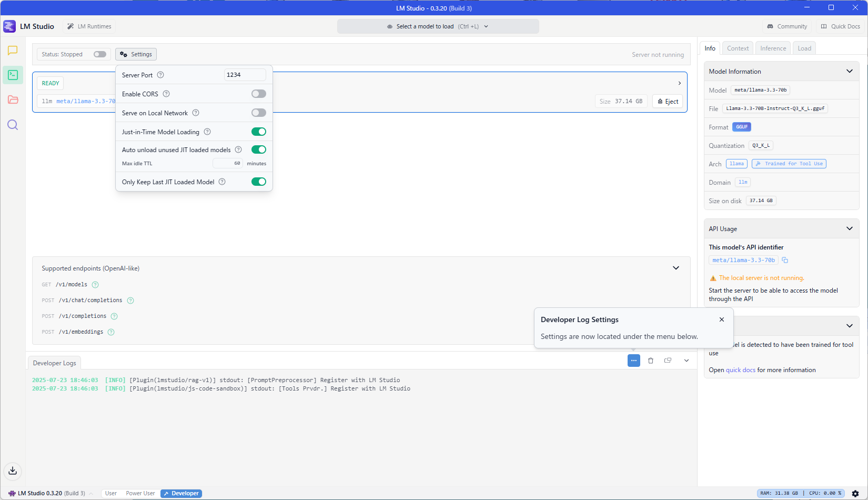
Task: Clear developer logs with the trash icon
Action: point(651,361)
